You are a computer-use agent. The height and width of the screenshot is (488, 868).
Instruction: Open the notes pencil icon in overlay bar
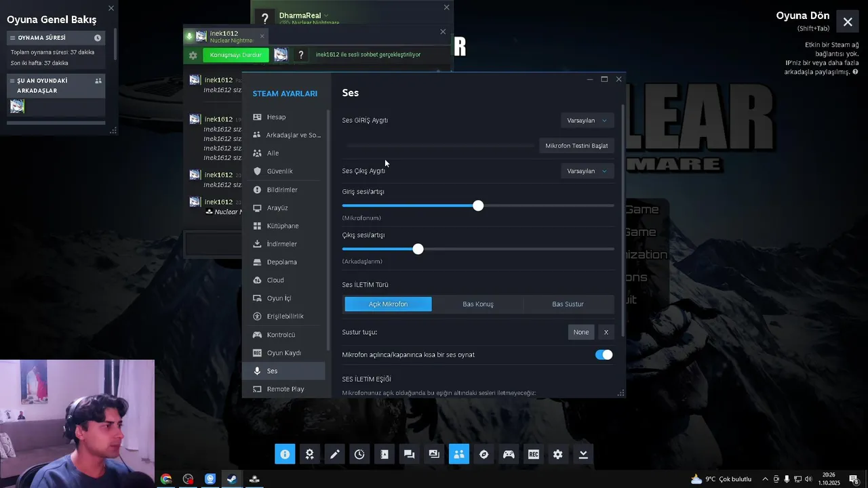[334, 454]
